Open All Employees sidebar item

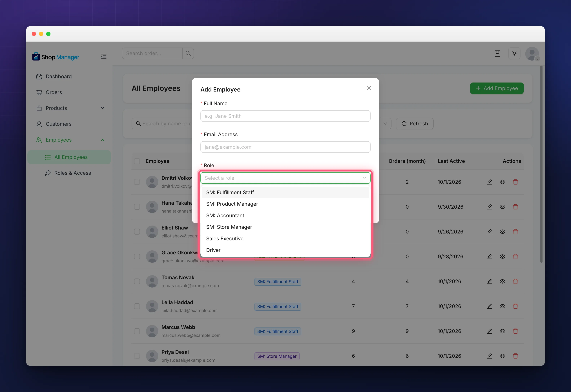[x=70, y=157]
